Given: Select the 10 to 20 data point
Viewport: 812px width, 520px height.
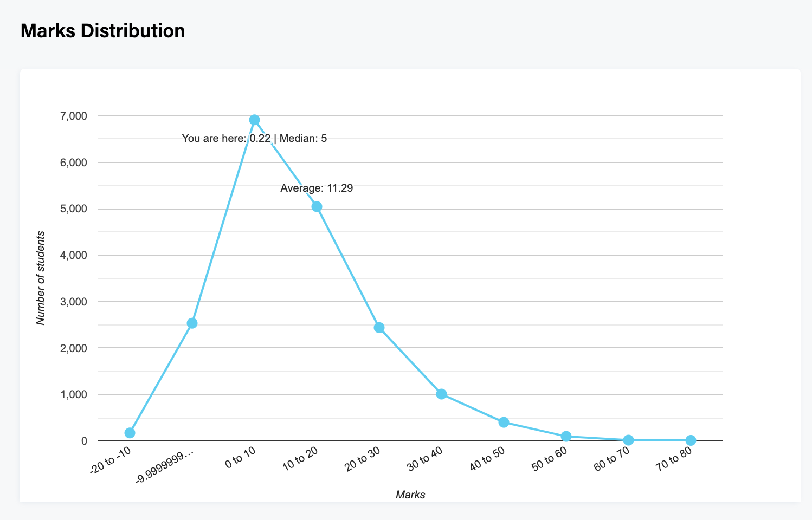Looking at the screenshot, I should tap(317, 206).
